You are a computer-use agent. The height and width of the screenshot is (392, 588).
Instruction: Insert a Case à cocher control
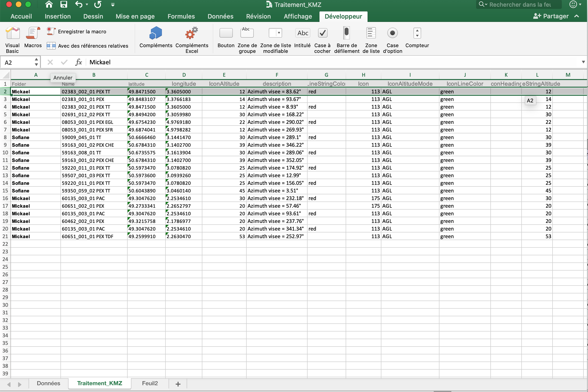[x=322, y=40]
